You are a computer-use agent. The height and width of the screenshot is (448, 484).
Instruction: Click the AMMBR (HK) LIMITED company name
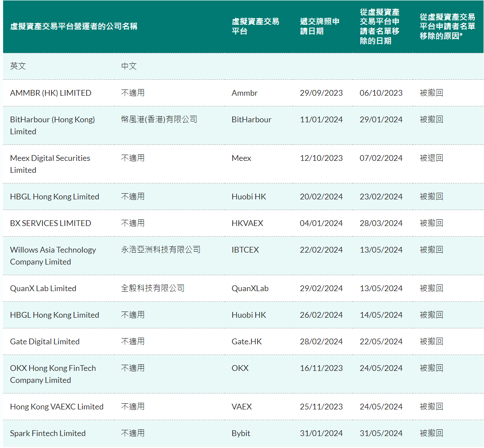pos(51,93)
